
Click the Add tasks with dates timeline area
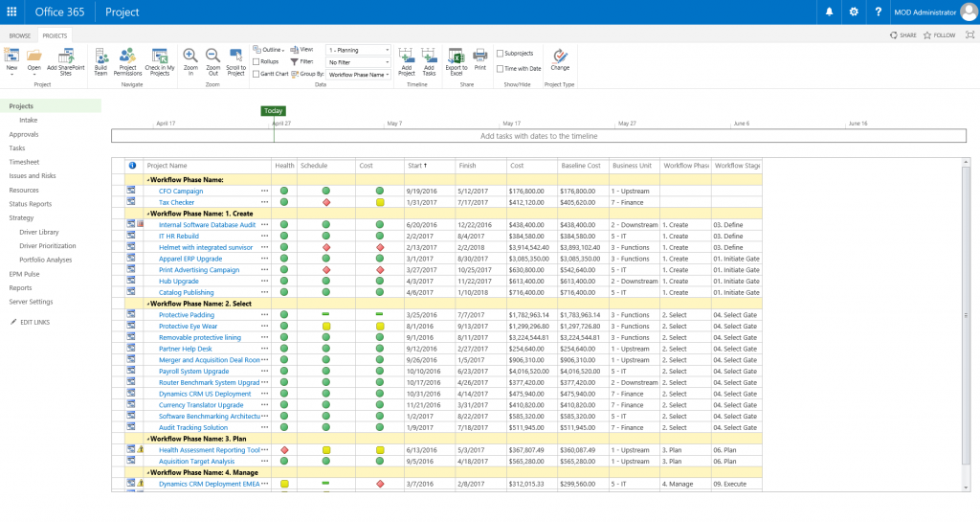point(539,136)
